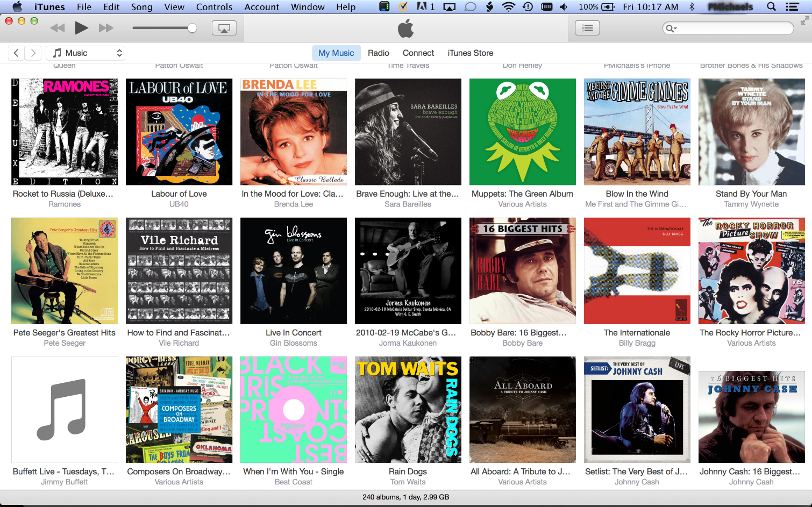
Task: Open the Brave Enough album cover
Action: pyautogui.click(x=408, y=132)
